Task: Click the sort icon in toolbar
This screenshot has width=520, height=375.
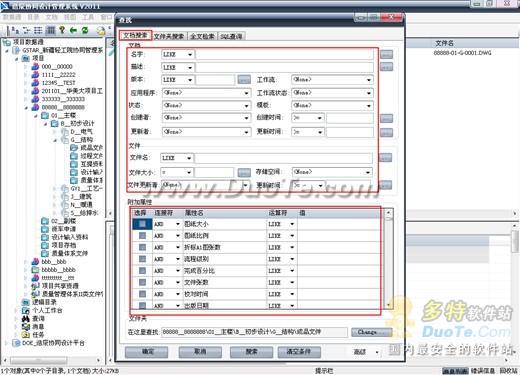Action: [x=15, y=30]
